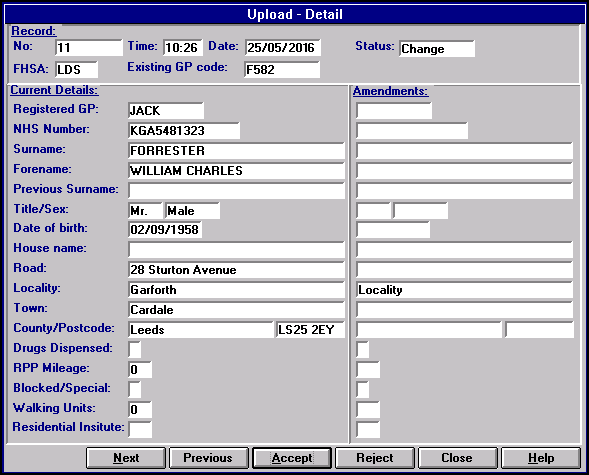Image resolution: width=589 pixels, height=475 pixels.
Task: Select the empty amendment Town field
Action: pyautogui.click(x=464, y=310)
